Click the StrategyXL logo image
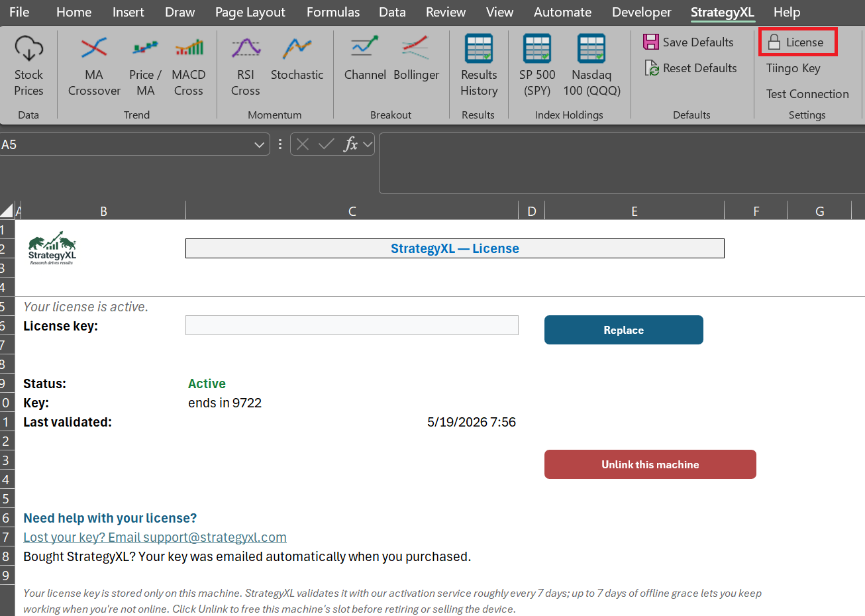 [52, 248]
